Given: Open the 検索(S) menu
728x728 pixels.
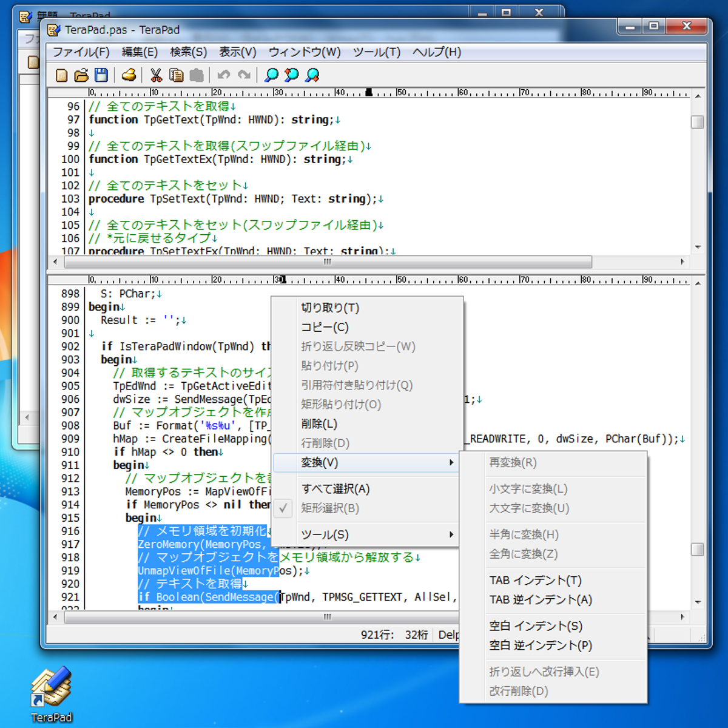Looking at the screenshot, I should [x=188, y=52].
